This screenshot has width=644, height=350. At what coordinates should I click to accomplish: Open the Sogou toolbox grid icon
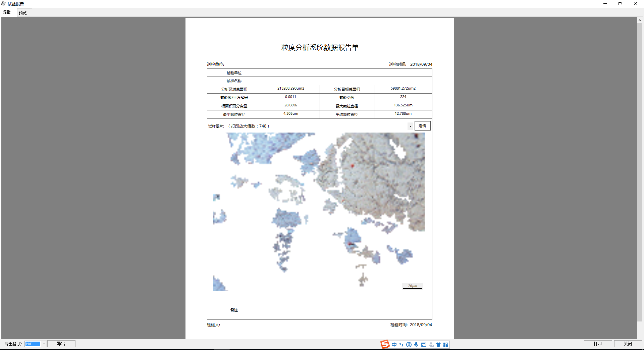coord(446,345)
